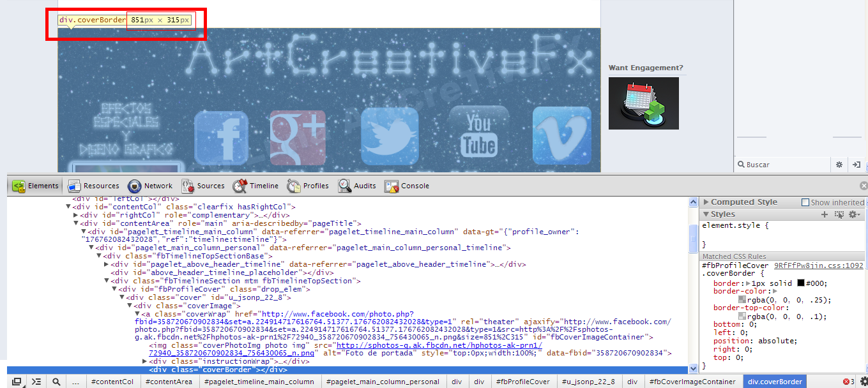Select #contentArea in the breadcrumb bar
Image resolution: width=868 pixels, height=388 pixels.
click(169, 382)
